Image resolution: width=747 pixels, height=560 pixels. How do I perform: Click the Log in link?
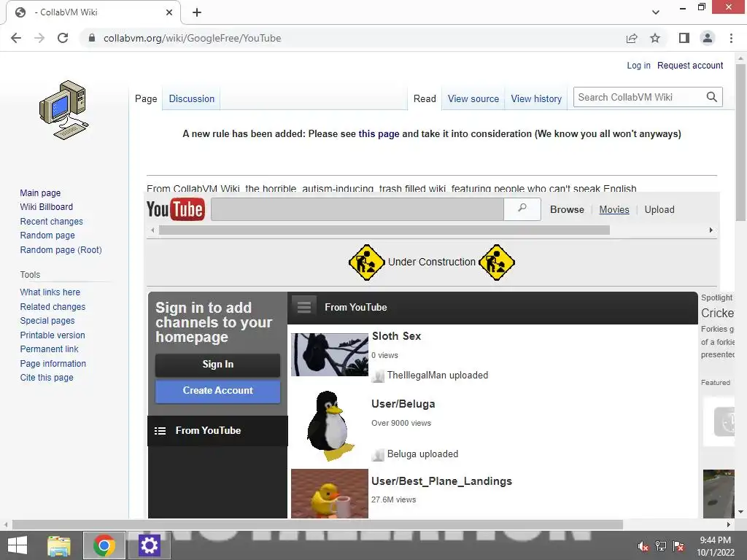[638, 65]
